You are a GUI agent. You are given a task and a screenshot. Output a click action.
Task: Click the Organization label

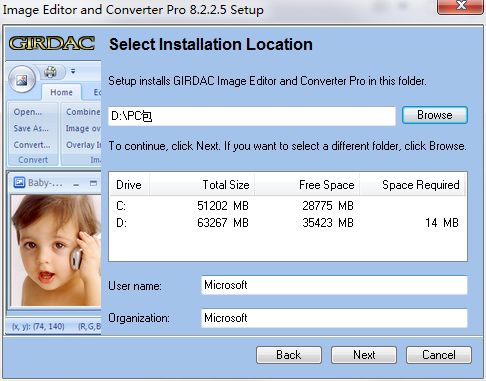(x=139, y=318)
